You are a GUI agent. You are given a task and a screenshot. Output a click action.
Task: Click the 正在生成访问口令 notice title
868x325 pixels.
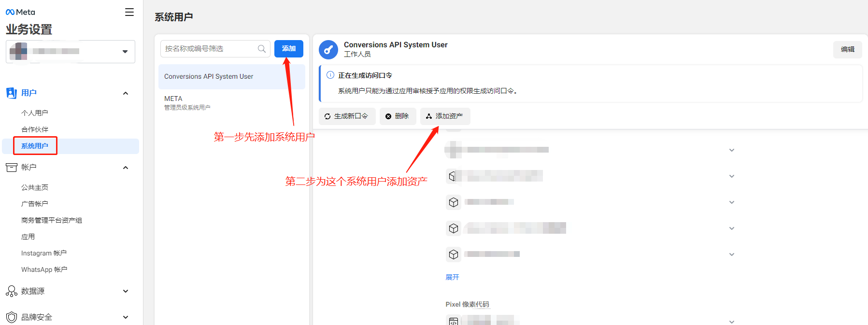[x=365, y=75]
